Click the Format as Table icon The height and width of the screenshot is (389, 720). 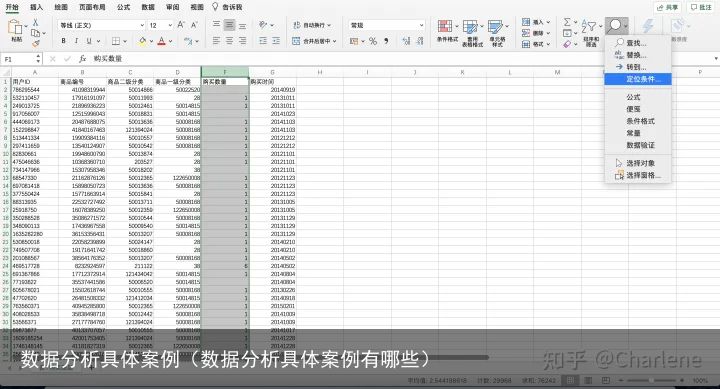[x=470, y=27]
